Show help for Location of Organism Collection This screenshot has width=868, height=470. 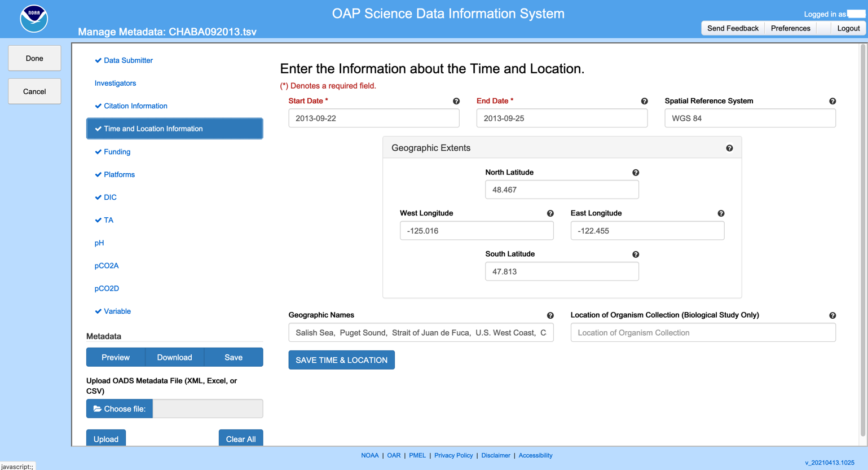coord(832,316)
